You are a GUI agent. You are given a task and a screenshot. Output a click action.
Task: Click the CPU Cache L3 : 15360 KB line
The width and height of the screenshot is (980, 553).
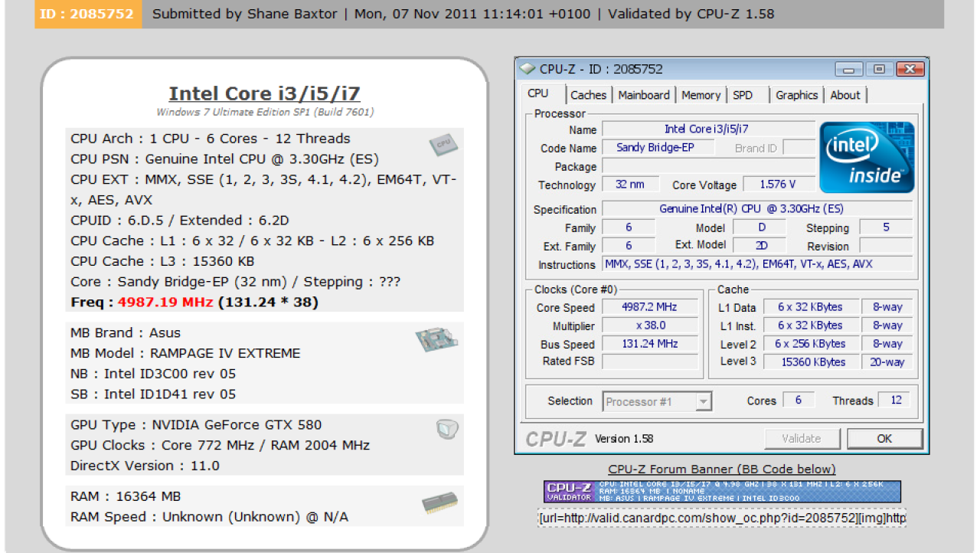pos(162,261)
